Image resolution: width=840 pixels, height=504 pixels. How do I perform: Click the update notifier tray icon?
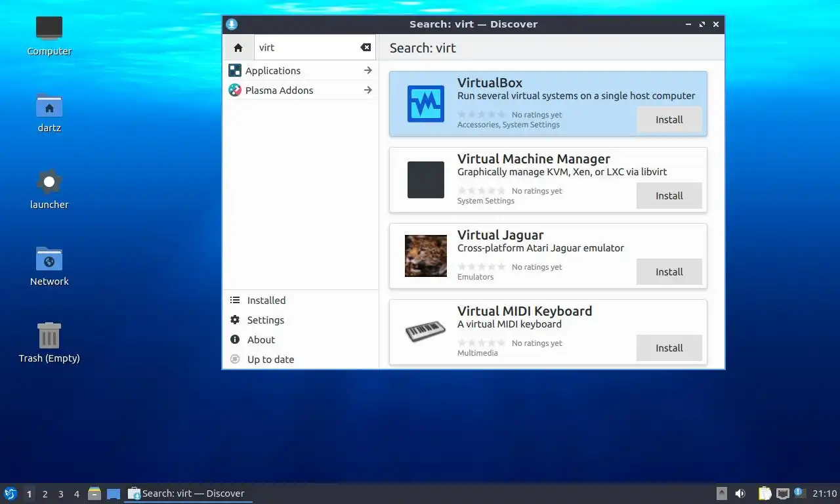[799, 492]
